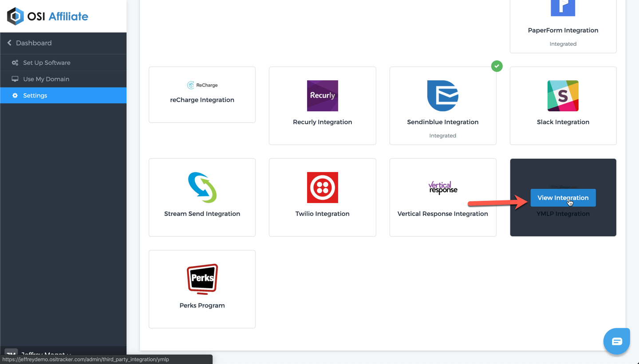Open Use My Domain in sidebar
This screenshot has width=639, height=364.
(63, 79)
